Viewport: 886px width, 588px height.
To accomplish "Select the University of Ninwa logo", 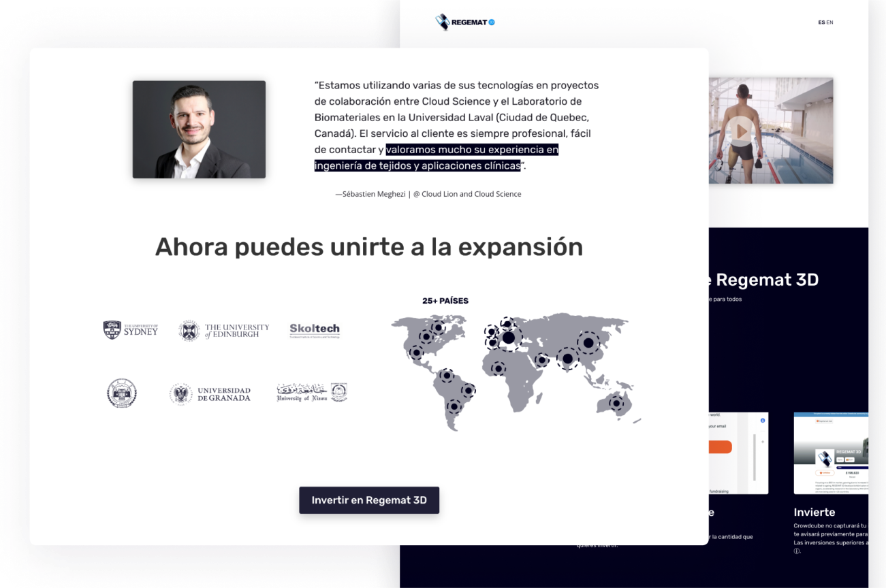I will [312, 393].
